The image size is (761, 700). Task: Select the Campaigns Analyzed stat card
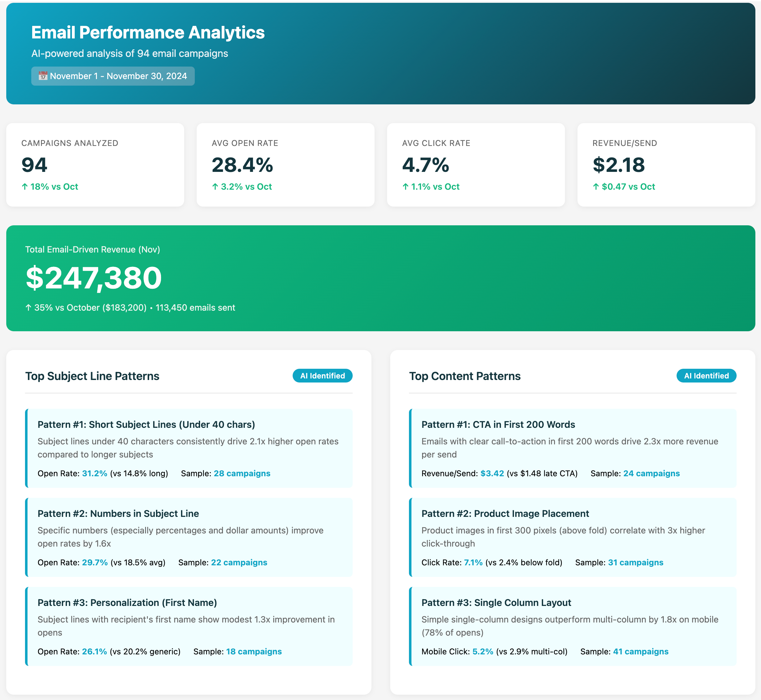click(x=95, y=165)
